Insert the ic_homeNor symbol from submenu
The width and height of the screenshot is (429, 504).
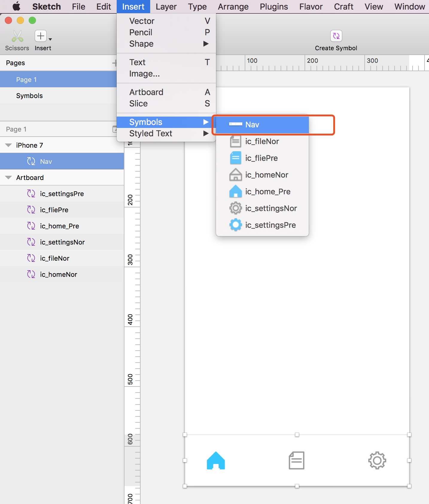(262, 175)
